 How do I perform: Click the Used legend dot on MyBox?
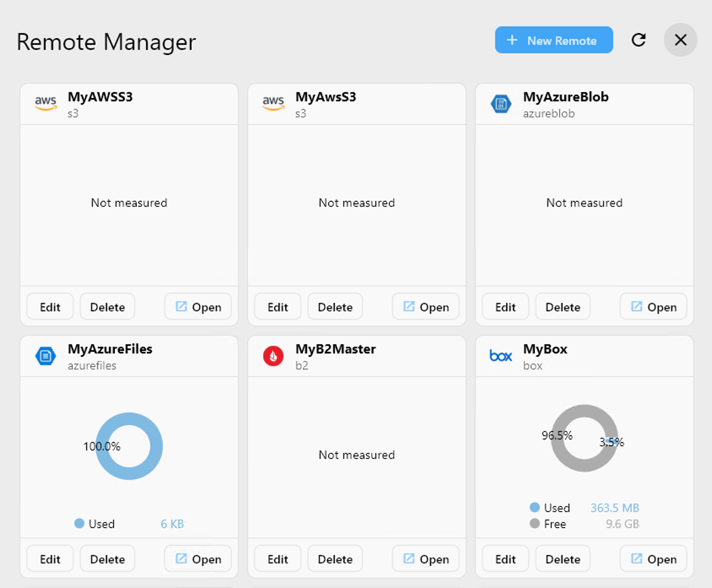click(x=535, y=507)
